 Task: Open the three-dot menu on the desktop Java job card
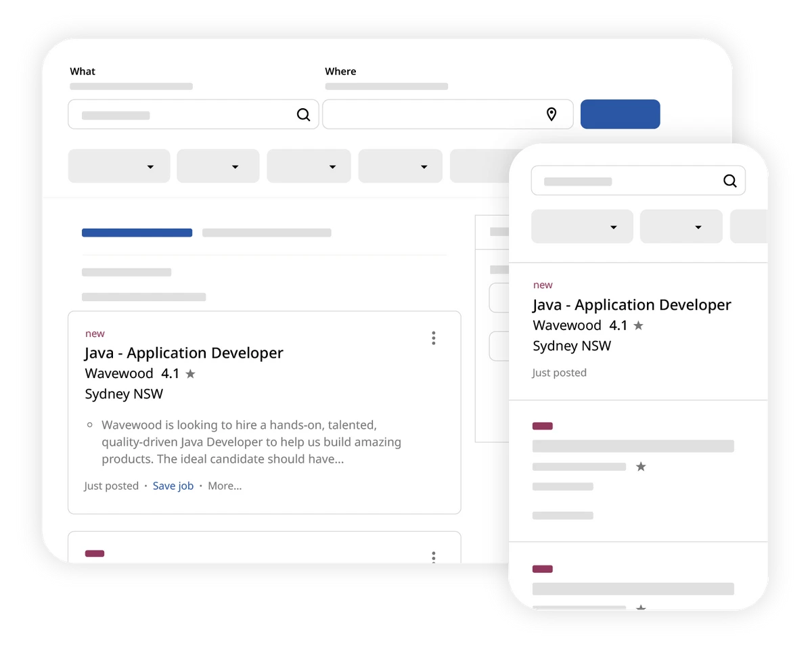(433, 338)
